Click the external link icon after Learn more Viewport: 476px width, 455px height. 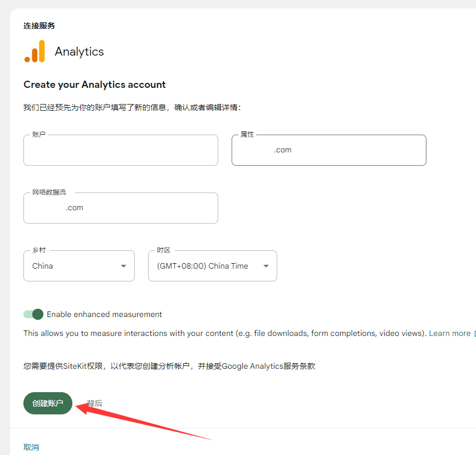pos(474,334)
